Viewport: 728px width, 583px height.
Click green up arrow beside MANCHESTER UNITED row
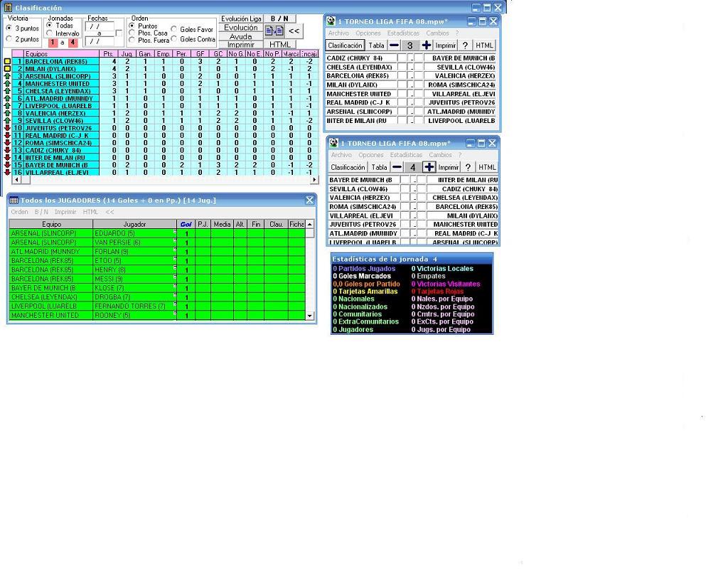pyautogui.click(x=7, y=84)
